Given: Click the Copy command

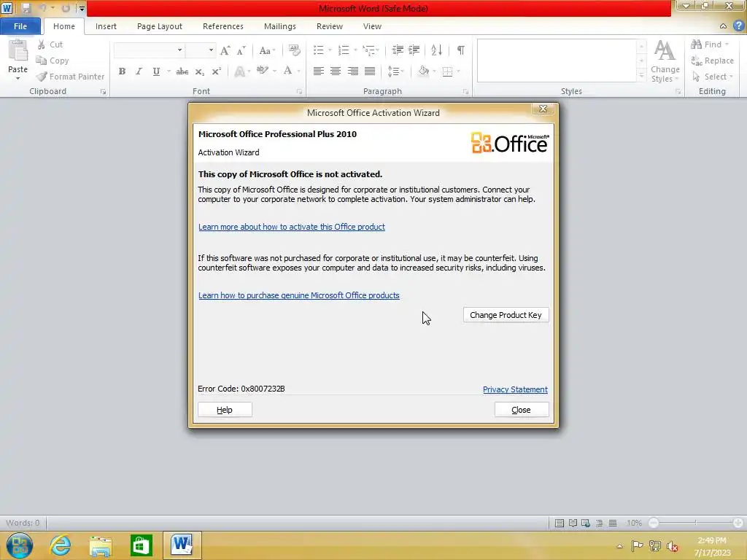Looking at the screenshot, I should (53, 61).
